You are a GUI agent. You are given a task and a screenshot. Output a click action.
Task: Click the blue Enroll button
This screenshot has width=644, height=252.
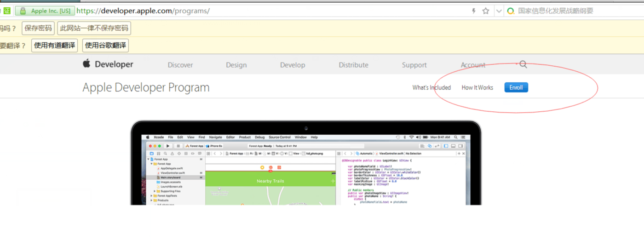coord(516,87)
